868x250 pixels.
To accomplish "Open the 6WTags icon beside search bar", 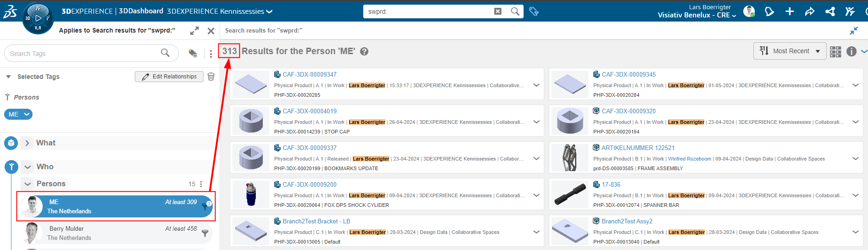I will [x=534, y=11].
